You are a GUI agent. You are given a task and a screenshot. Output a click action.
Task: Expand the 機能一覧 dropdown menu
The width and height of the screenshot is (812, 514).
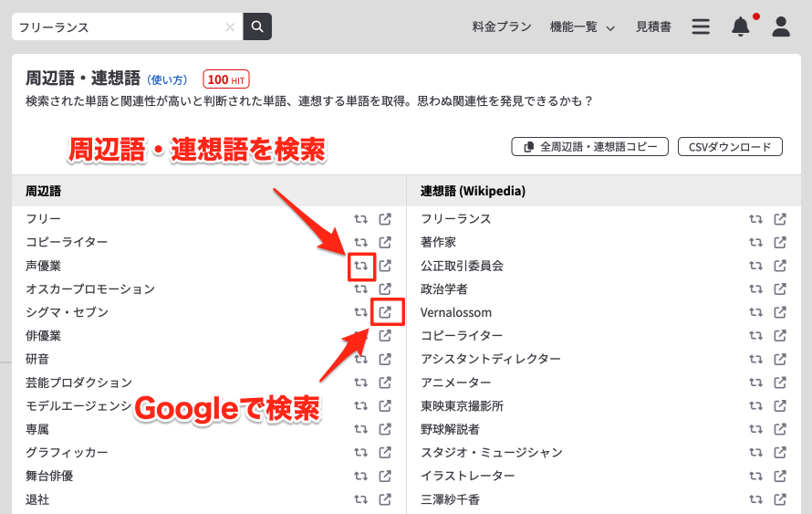click(582, 27)
